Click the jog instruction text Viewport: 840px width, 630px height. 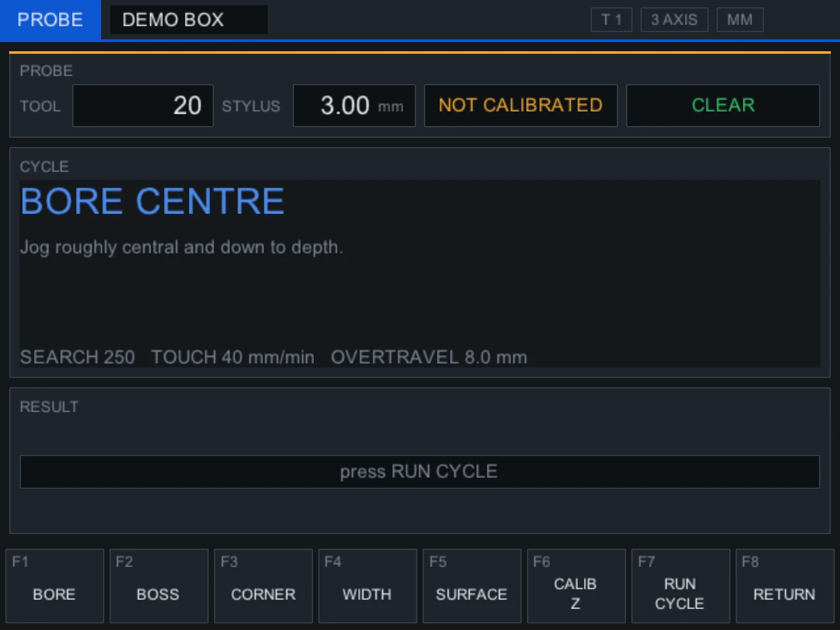[x=182, y=247]
